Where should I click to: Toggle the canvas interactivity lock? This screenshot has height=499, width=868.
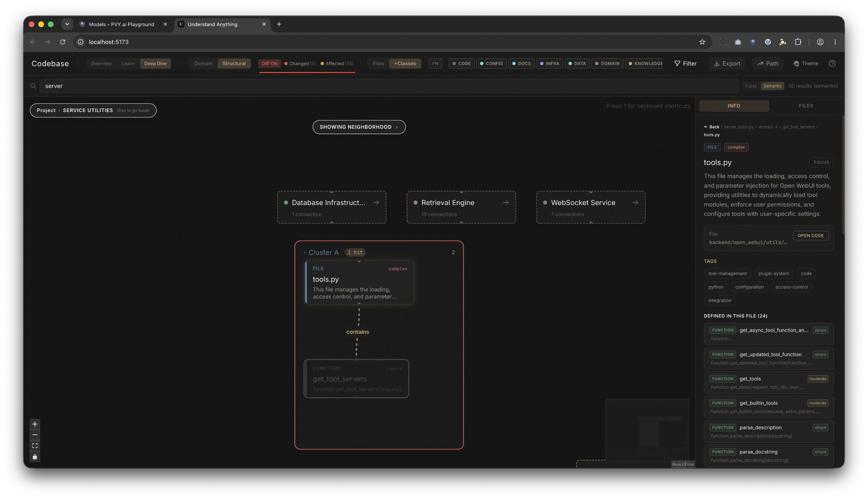tap(35, 457)
